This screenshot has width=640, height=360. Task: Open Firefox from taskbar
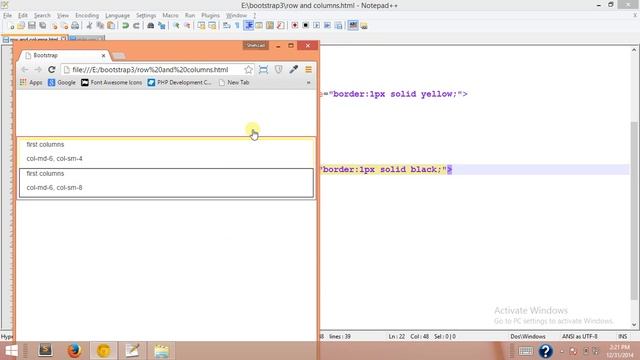(x=74, y=351)
